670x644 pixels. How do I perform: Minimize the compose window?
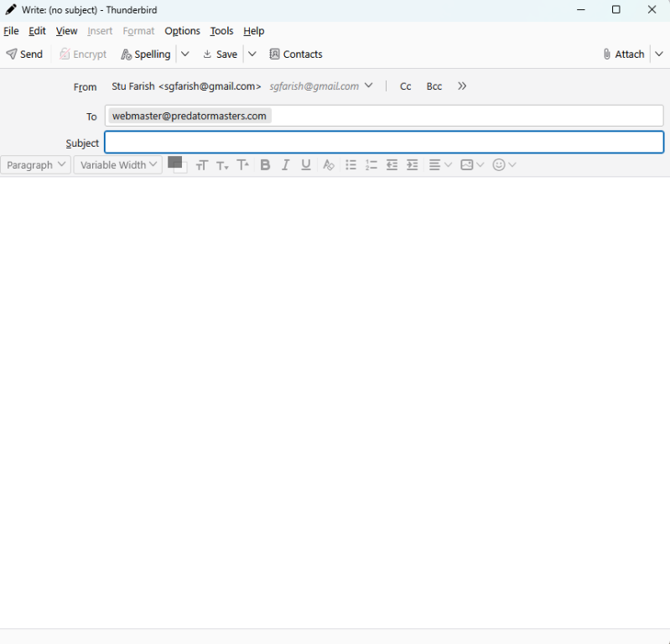[x=581, y=9]
